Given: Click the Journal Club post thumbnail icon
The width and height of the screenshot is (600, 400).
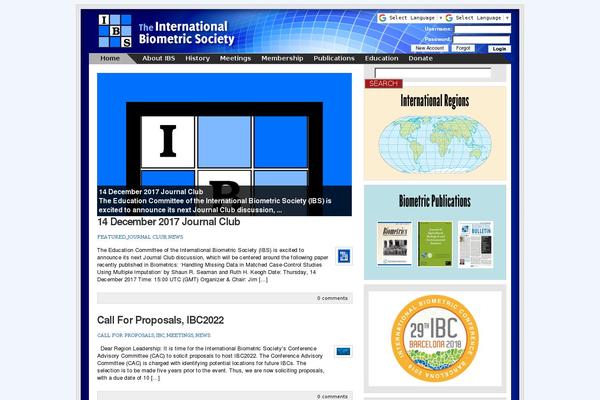Looking at the screenshot, I should tap(344, 256).
